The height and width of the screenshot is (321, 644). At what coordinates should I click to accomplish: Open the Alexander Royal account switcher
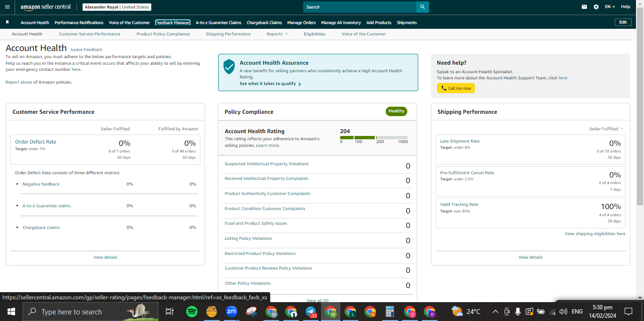pyautogui.click(x=117, y=7)
